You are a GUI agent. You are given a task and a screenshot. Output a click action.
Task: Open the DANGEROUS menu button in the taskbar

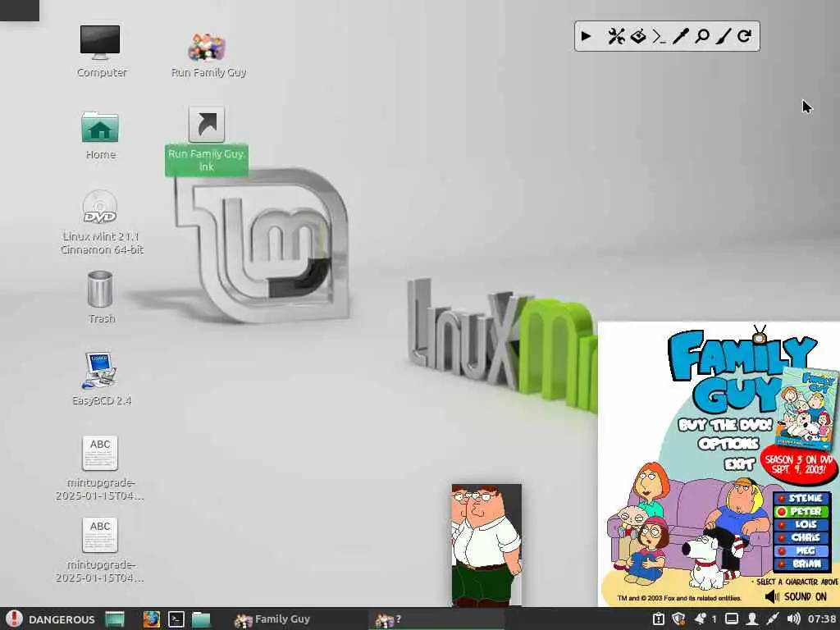tap(50, 619)
